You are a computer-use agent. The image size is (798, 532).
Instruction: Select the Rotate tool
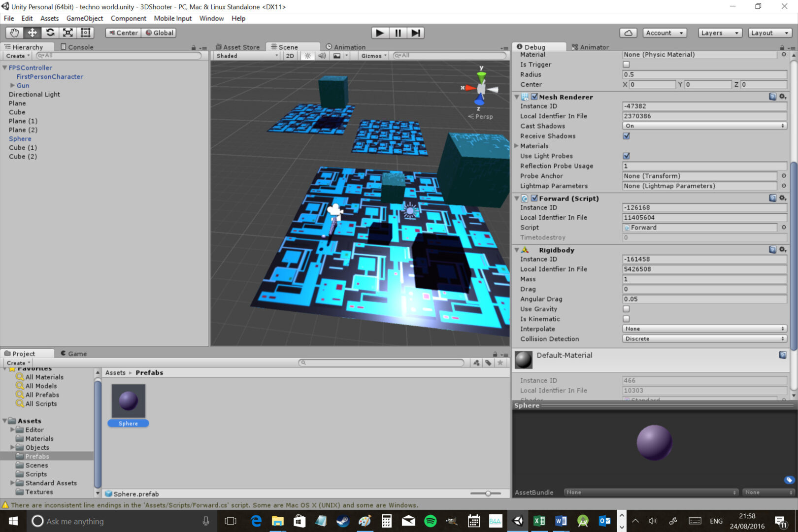tap(50, 33)
